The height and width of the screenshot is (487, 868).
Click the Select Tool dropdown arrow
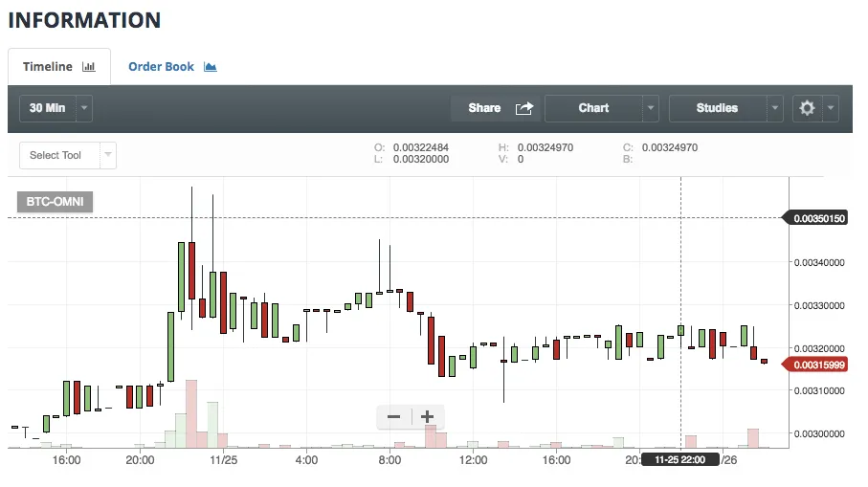coord(108,155)
